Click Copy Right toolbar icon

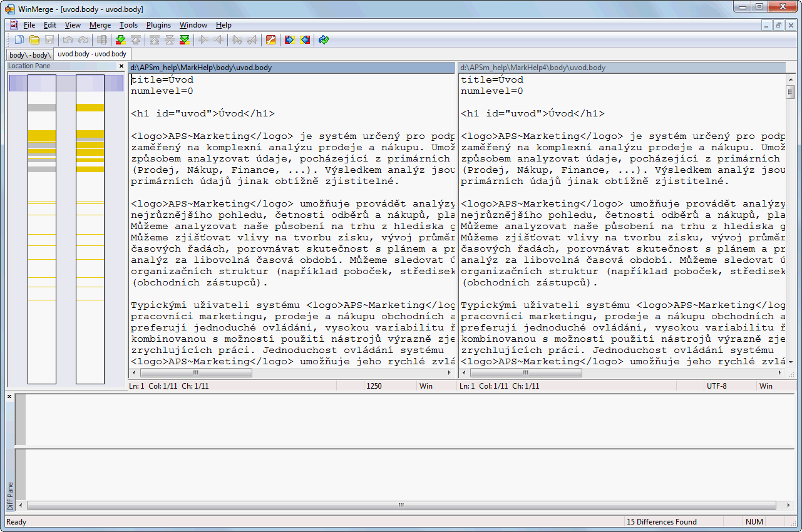coord(203,40)
